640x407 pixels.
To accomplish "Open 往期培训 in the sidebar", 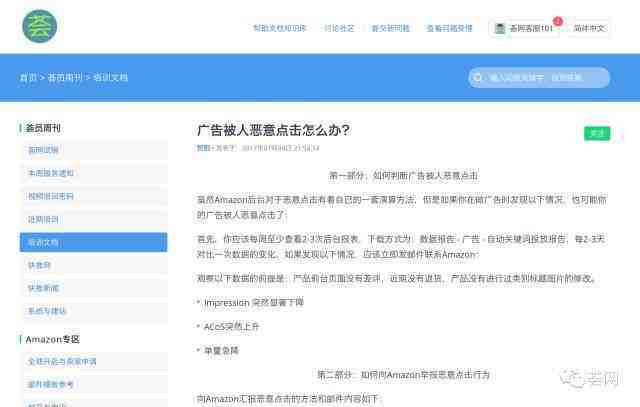I will [x=93, y=219].
